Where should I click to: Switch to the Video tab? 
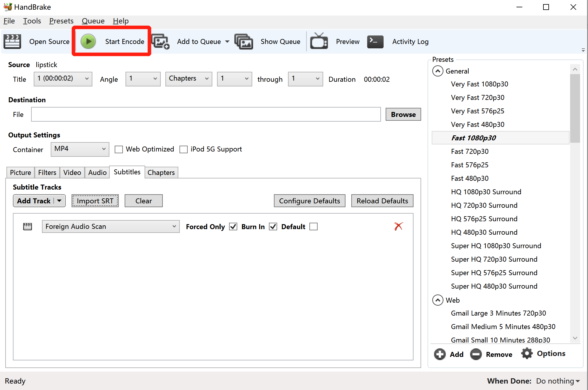coord(72,173)
